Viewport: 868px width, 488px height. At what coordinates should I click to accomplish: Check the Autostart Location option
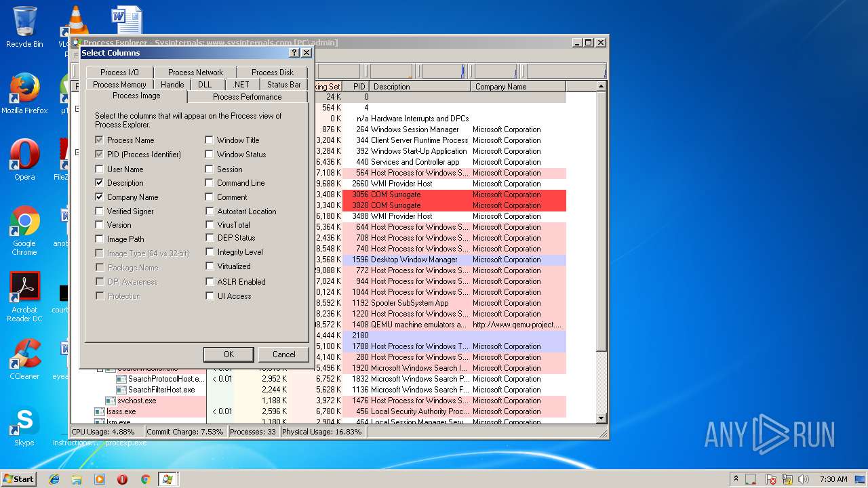pos(210,211)
